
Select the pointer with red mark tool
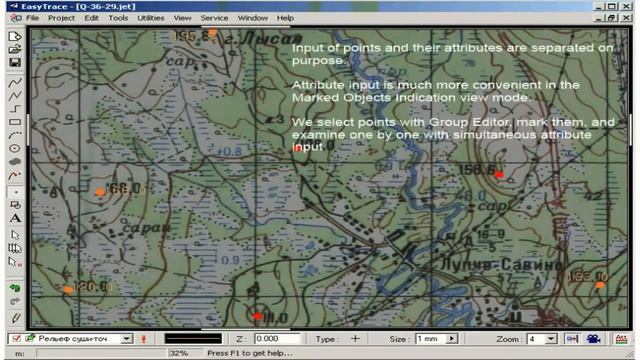pyautogui.click(x=15, y=262)
